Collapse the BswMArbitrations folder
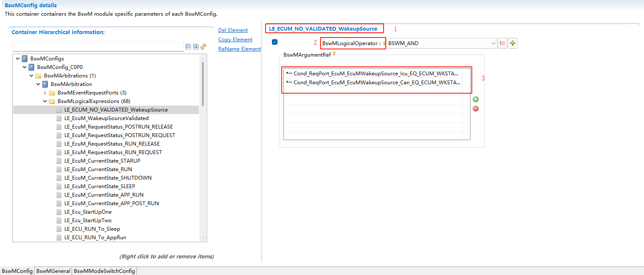 31,75
